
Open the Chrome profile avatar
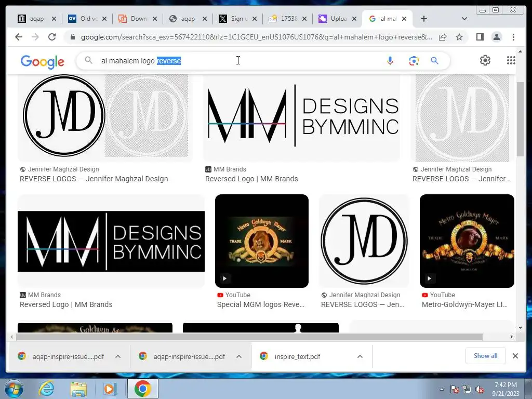pos(497,37)
